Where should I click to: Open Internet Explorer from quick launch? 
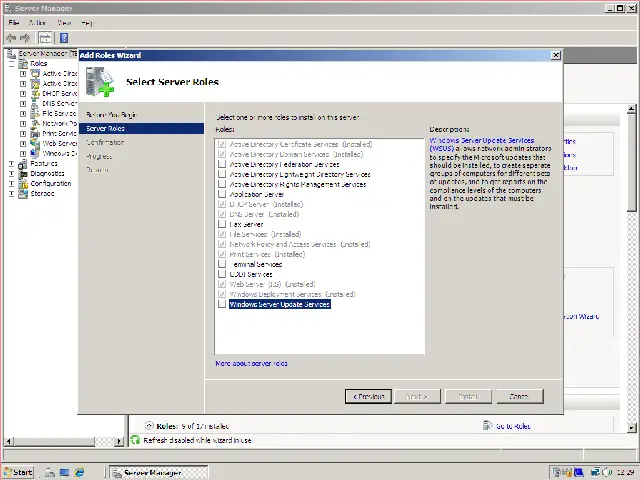79,472
